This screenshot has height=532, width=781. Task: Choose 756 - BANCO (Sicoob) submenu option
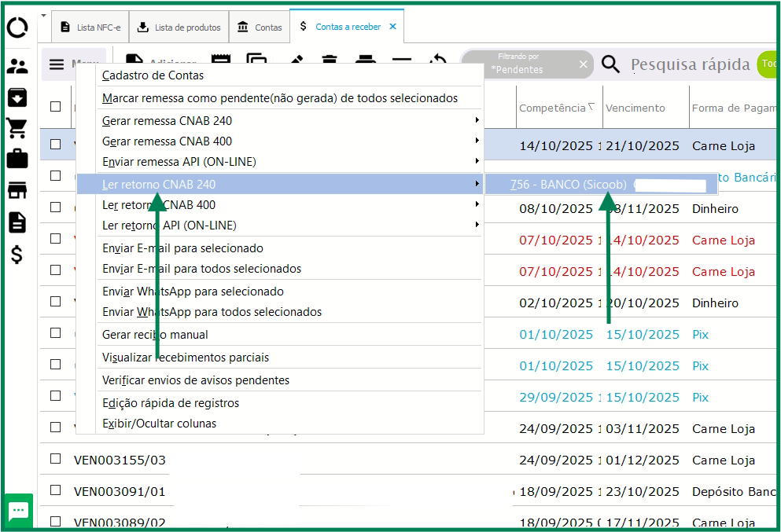click(568, 185)
